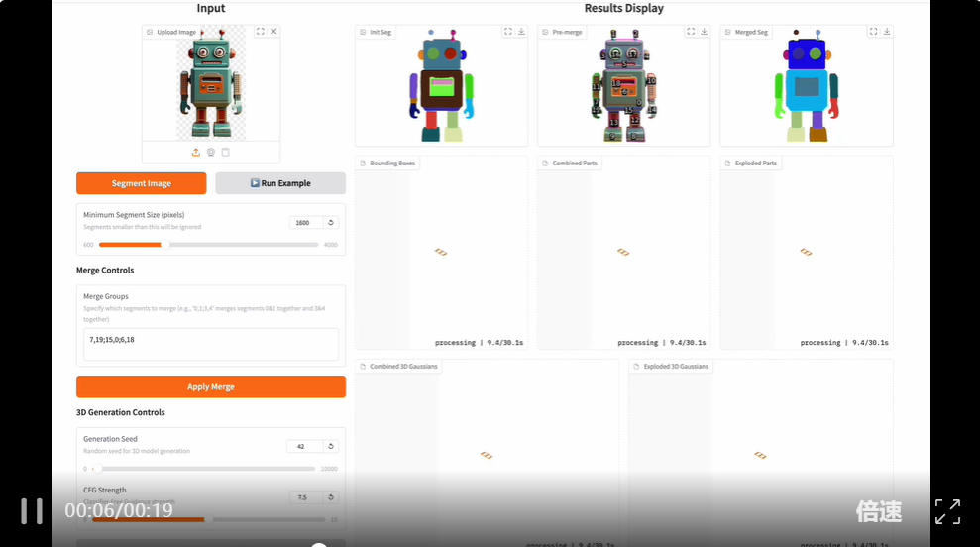The height and width of the screenshot is (547, 980).
Task: Click the webcam capture icon under the image
Action: tap(210, 152)
